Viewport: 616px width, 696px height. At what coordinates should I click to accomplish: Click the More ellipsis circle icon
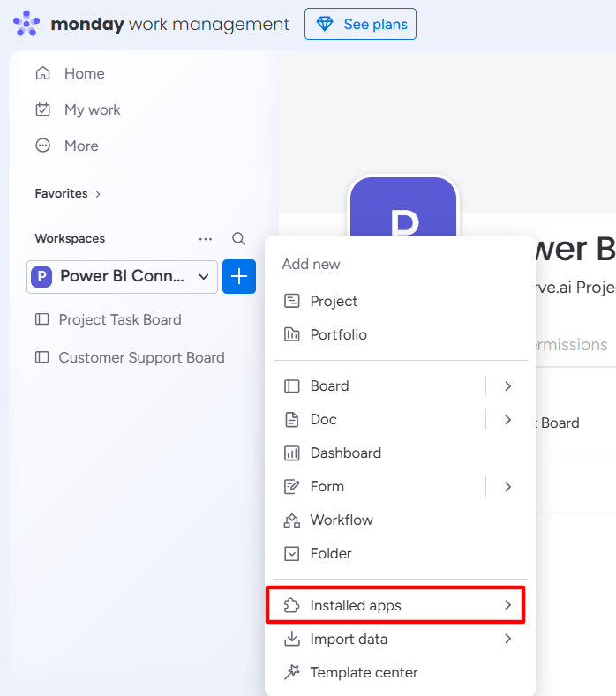pos(42,146)
